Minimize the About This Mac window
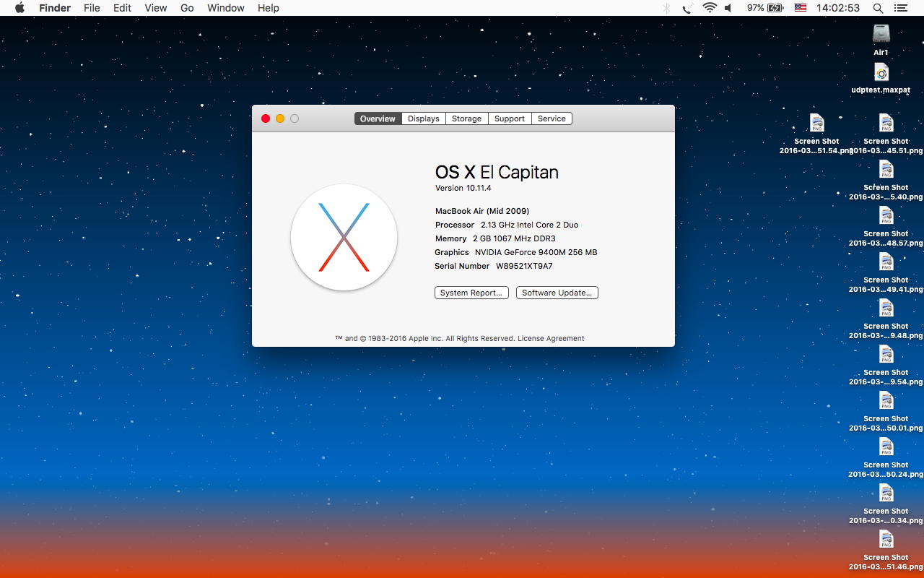Viewport: 924px width, 578px height. point(280,118)
